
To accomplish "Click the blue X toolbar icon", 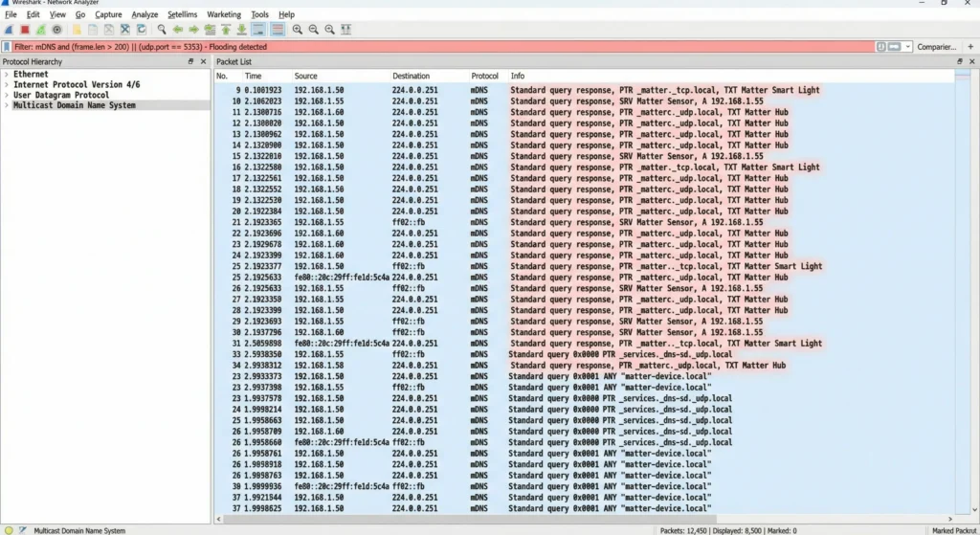I will (x=125, y=30).
